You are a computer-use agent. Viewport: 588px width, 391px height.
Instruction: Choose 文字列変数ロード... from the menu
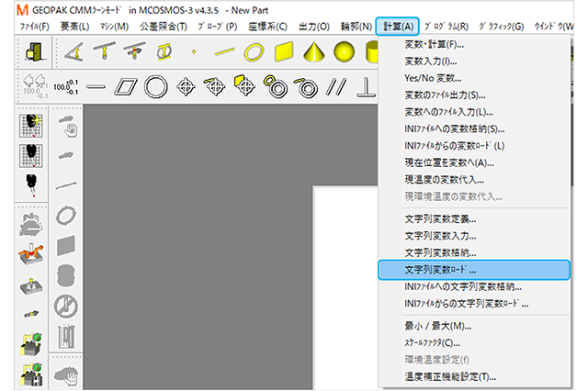pos(440,270)
